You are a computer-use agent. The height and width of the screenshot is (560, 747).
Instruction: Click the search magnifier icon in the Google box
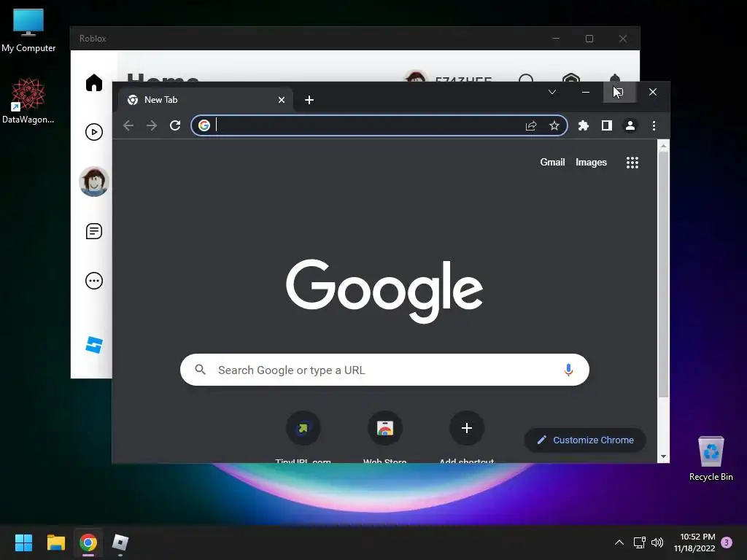click(x=201, y=370)
